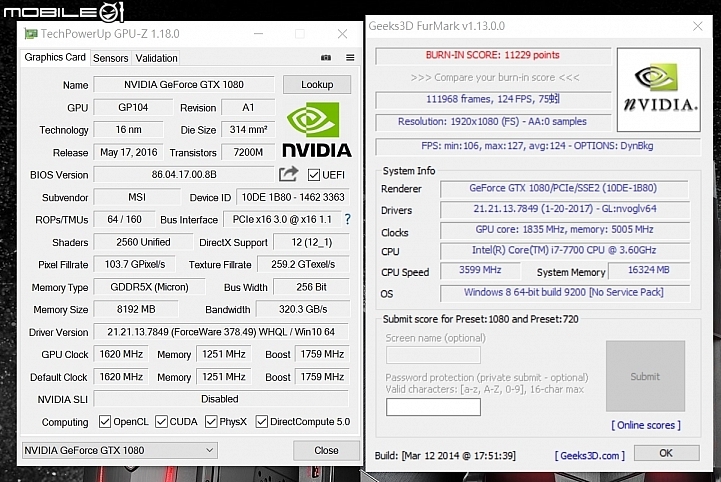Click the 314 mm² die size value
The height and width of the screenshot is (482, 721).
coord(248,130)
